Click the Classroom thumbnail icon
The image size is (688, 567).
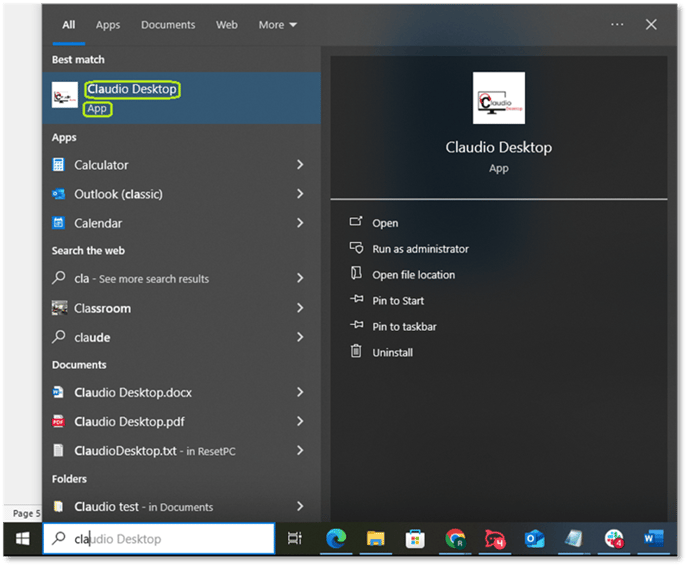(59, 308)
